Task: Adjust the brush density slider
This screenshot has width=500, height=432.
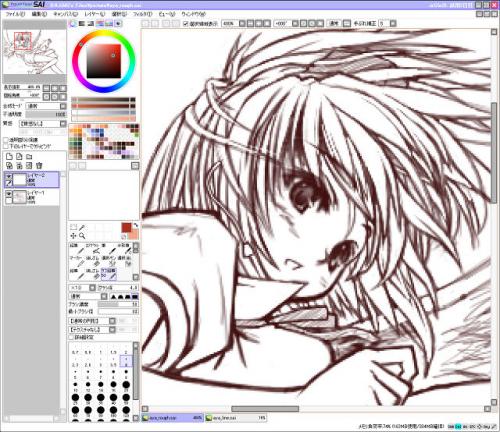Action: (x=118, y=304)
